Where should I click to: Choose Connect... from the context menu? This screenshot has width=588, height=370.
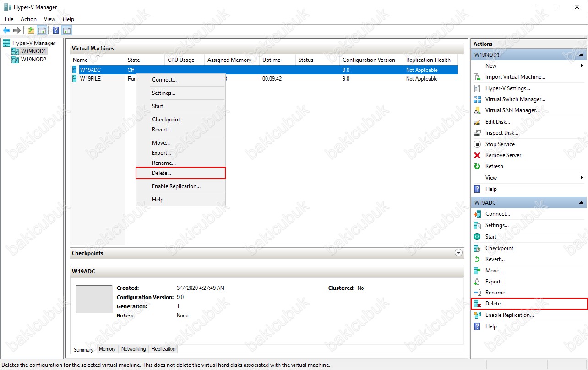pos(181,80)
